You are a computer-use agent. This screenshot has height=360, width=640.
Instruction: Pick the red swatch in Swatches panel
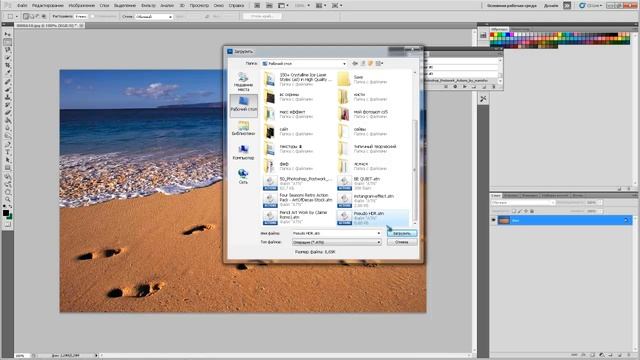pos(492,35)
